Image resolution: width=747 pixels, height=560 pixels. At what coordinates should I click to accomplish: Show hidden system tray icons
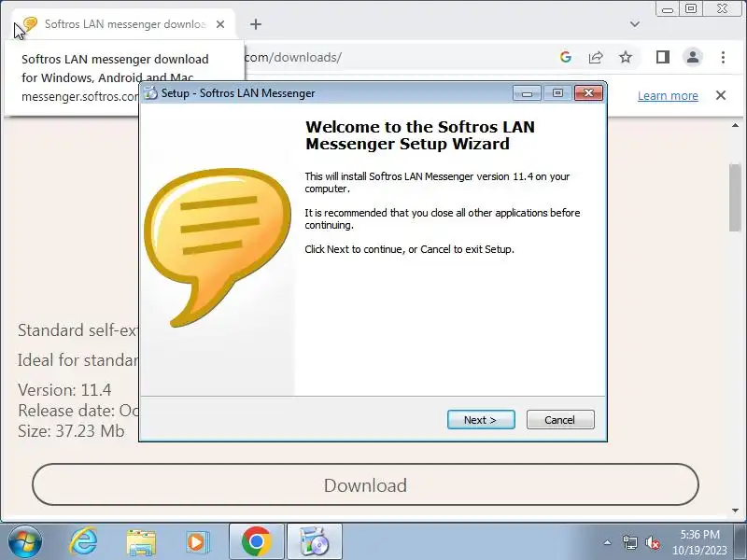(607, 542)
